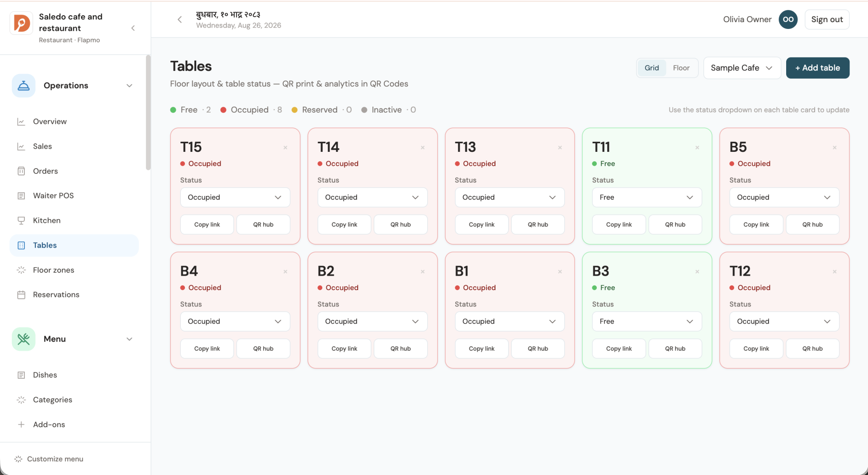Open QR hub for table T14
This screenshot has height=475, width=868.
pyautogui.click(x=401, y=225)
